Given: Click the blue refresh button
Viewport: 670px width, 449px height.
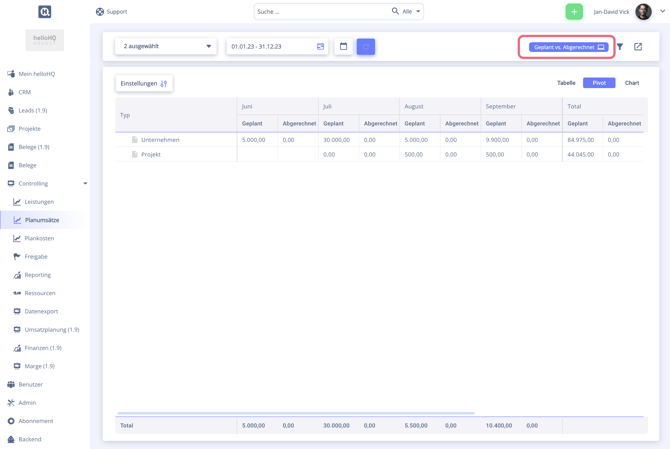Looking at the screenshot, I should 366,47.
